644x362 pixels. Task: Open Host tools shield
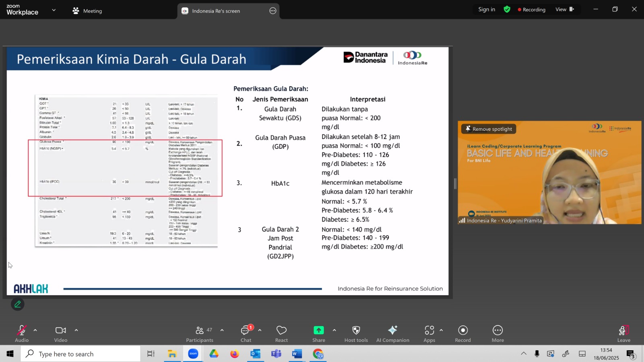coord(356,334)
